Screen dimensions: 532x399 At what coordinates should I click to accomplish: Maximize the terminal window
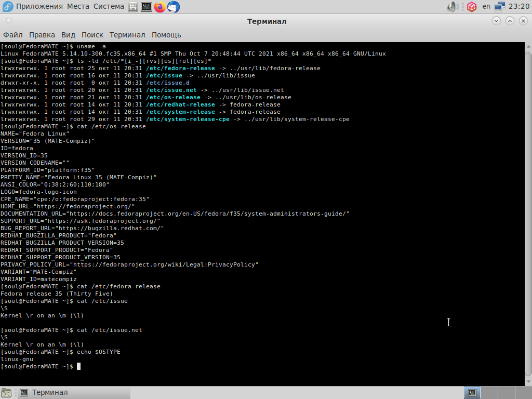510,21
